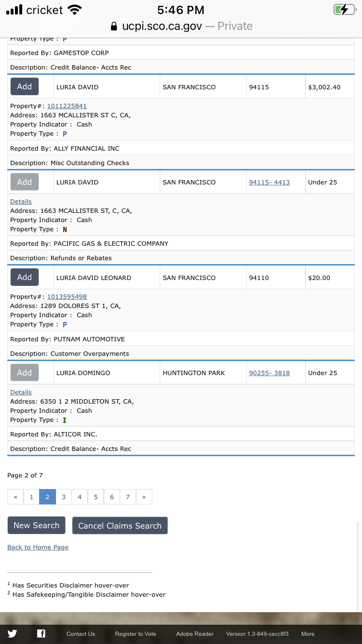Screen dimensions: 362x644
Task: Go to results page 4
Action: click(x=80, y=497)
